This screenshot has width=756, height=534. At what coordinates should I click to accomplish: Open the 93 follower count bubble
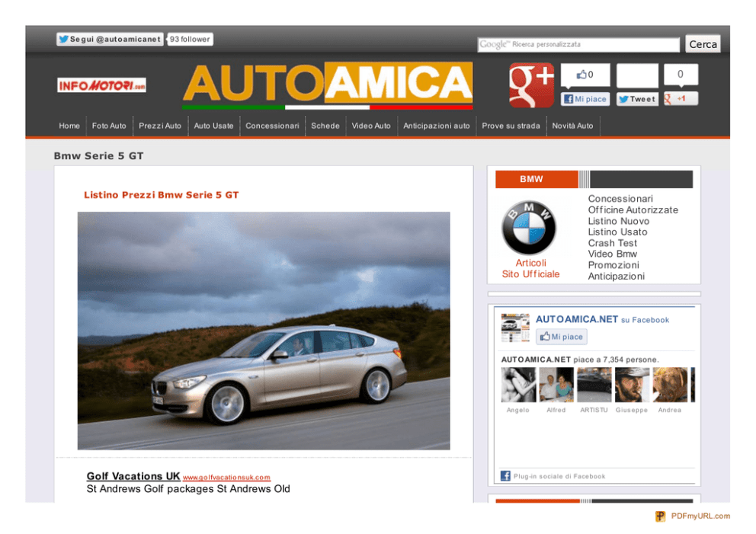[x=190, y=39]
